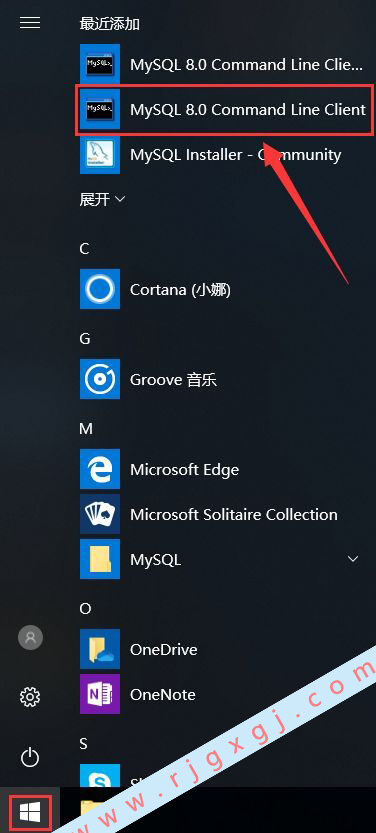Click the Microsoft Solitaire Collection label

click(234, 515)
